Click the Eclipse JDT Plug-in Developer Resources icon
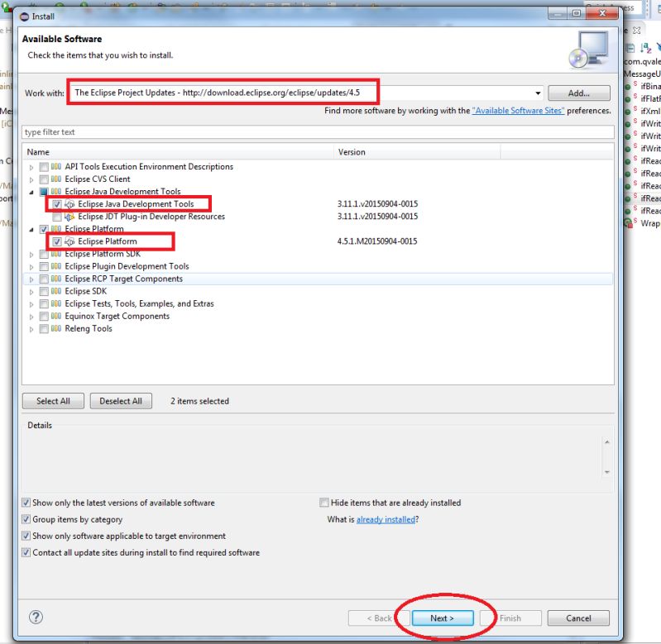 69,217
